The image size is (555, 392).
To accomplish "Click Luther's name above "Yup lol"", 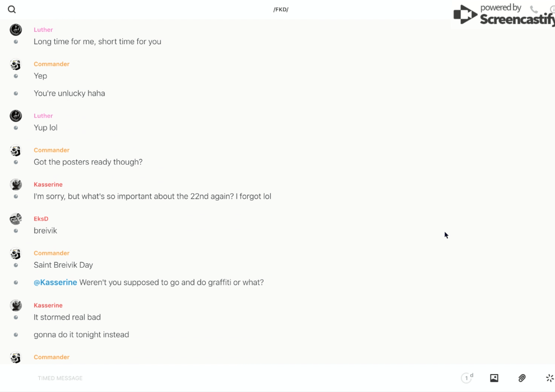I will point(43,116).
